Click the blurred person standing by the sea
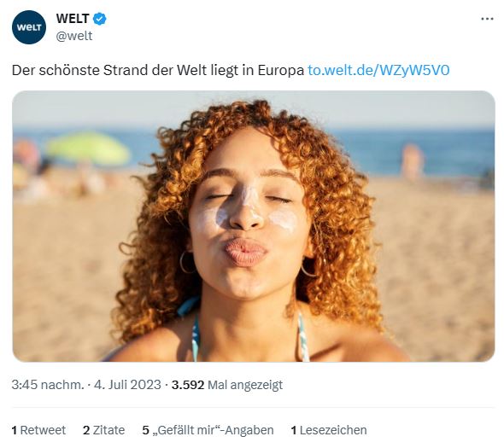Image resolution: width=504 pixels, height=448 pixels. click(412, 162)
